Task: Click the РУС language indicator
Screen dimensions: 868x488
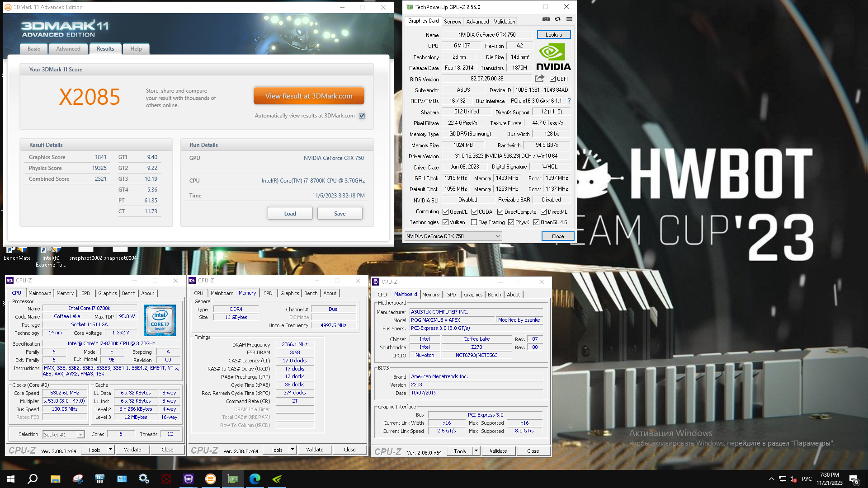Action: [x=807, y=479]
